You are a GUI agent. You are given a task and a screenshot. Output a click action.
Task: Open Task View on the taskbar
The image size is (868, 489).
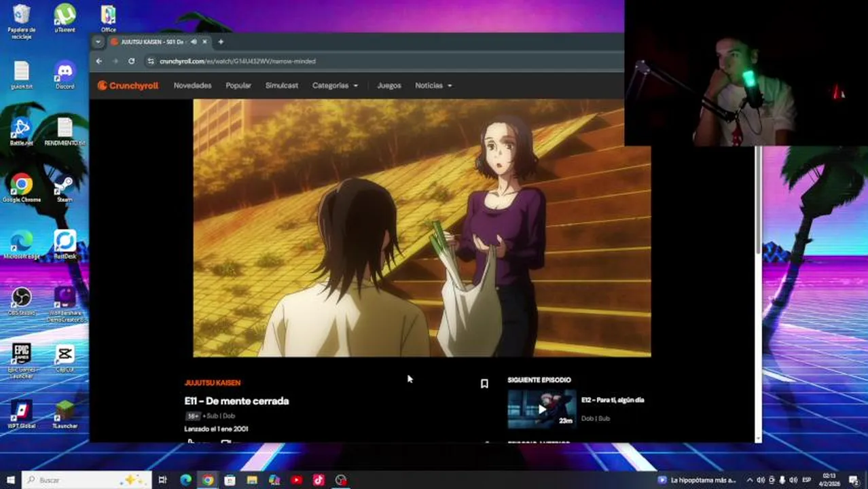click(x=162, y=480)
